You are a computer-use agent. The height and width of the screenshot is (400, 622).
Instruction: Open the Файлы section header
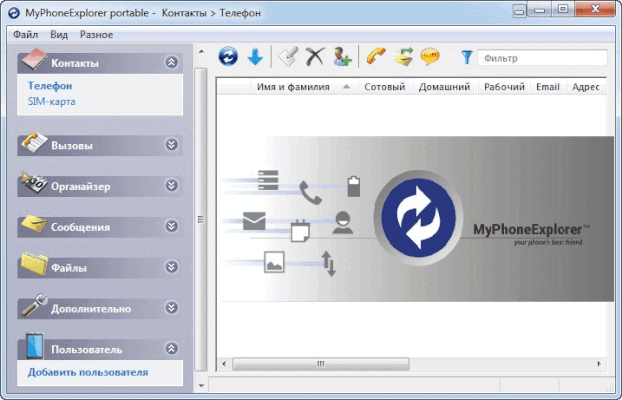coord(100,268)
